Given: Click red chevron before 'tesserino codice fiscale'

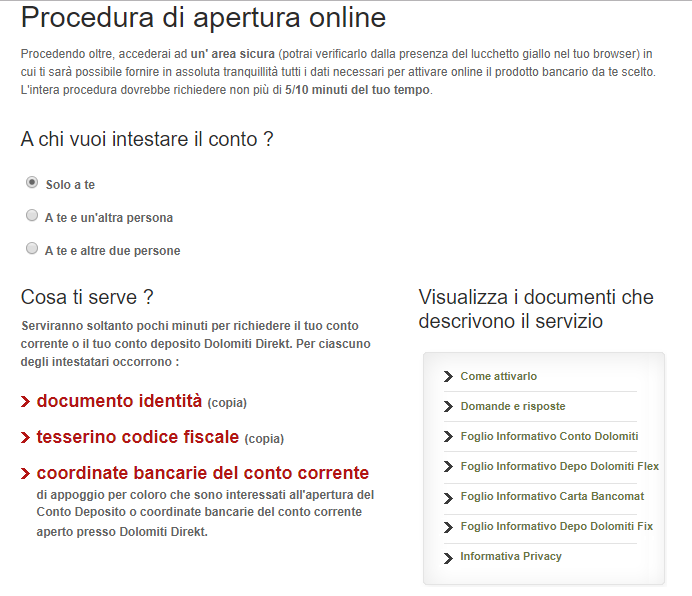Looking at the screenshot, I should point(25,438).
